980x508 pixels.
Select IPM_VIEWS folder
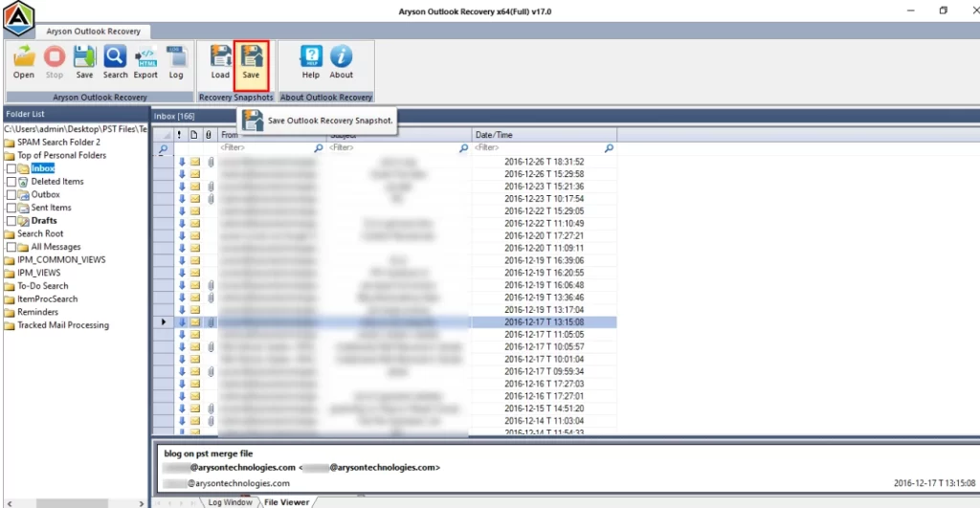[x=38, y=273]
